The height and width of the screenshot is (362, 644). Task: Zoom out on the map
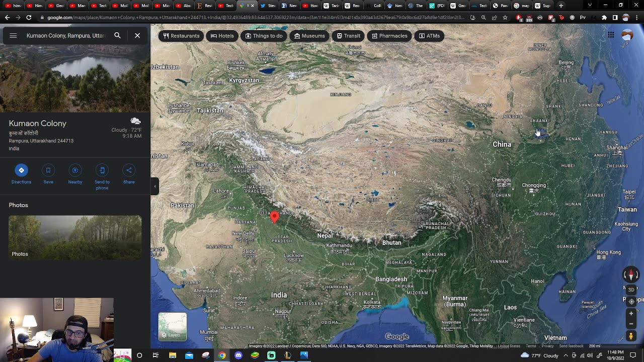pos(631,324)
